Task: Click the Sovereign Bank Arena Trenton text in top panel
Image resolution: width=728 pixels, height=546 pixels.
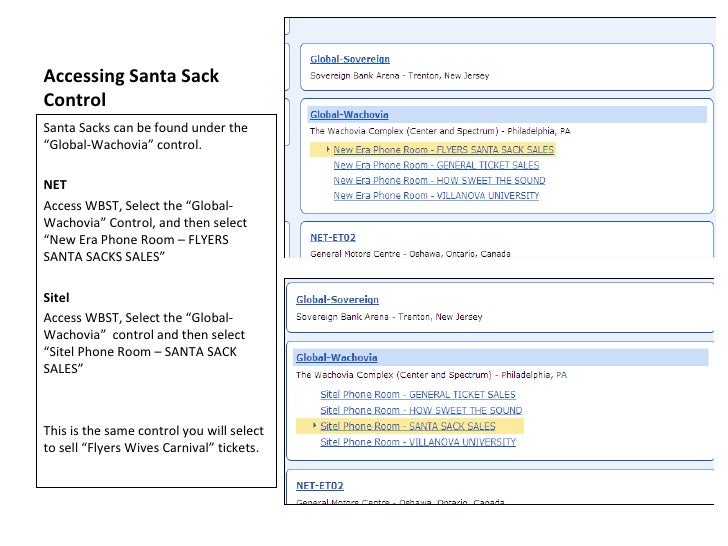Action: coord(399,76)
